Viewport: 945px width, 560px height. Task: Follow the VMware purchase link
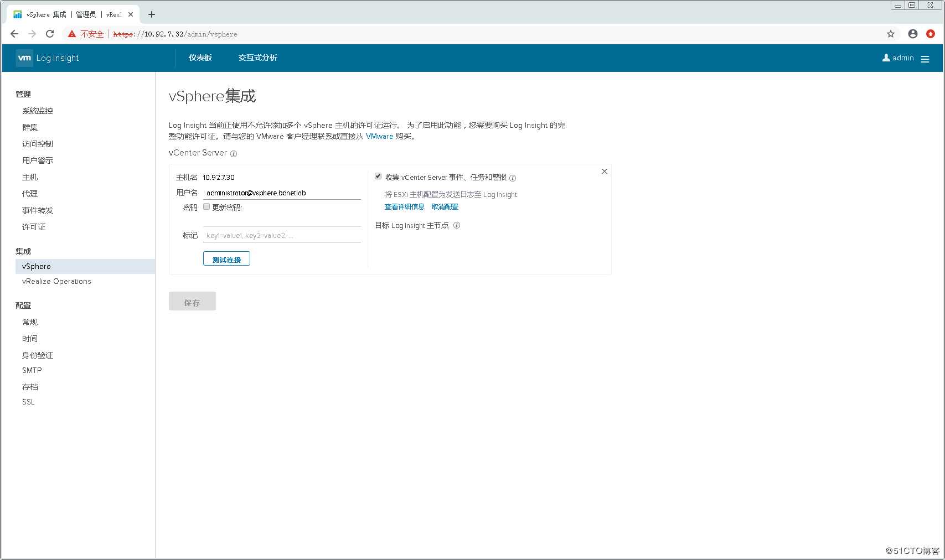click(379, 136)
